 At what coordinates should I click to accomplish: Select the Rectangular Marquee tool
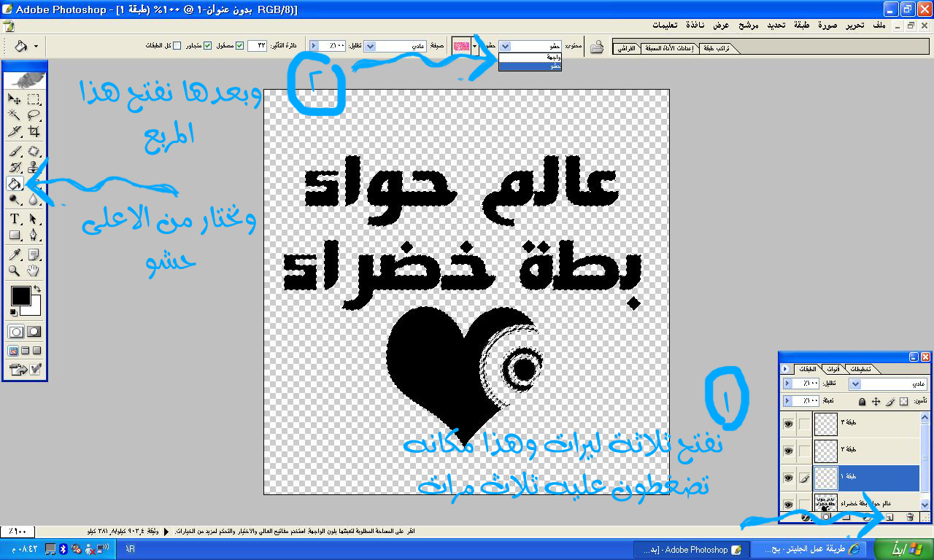(x=34, y=99)
